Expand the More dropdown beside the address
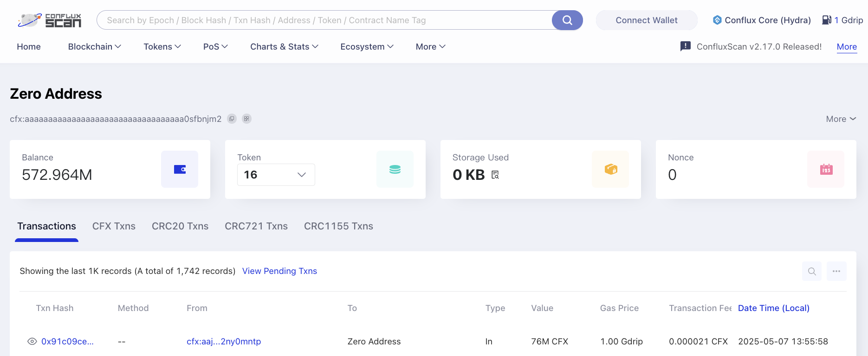The image size is (868, 356). coord(841,119)
